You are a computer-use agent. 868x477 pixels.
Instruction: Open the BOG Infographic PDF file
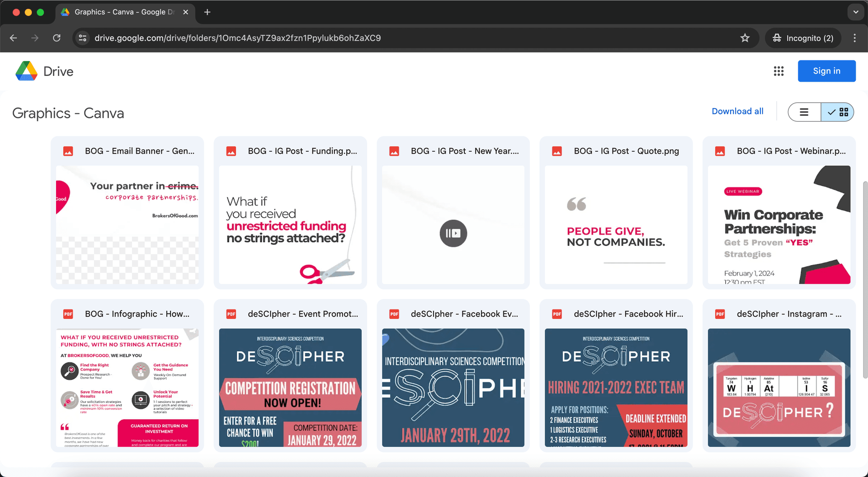127,387
